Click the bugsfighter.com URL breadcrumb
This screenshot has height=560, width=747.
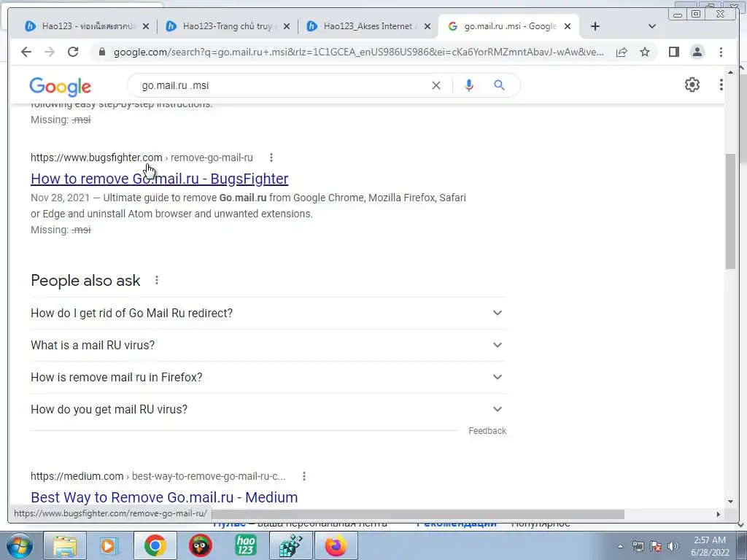click(x=142, y=157)
